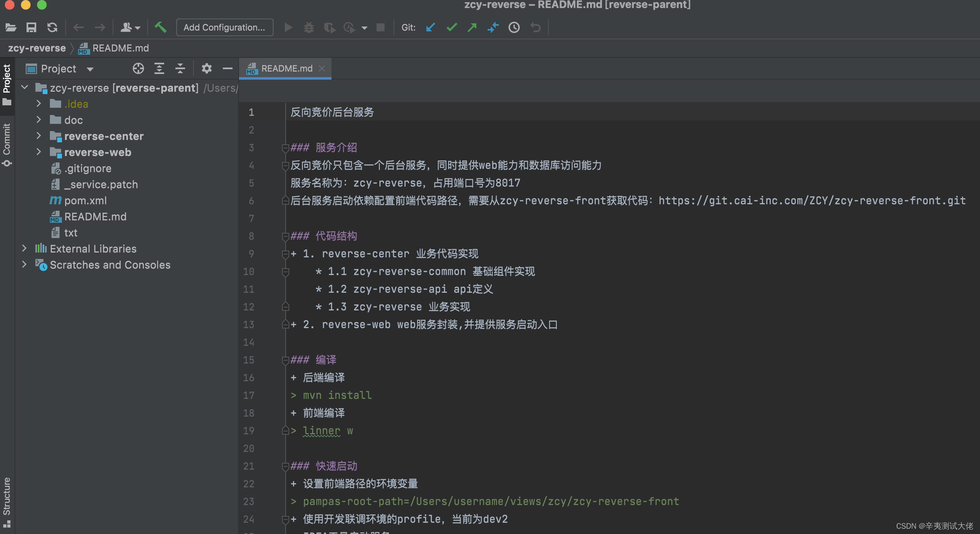Click 'mvn install' text on line 17
This screenshot has height=534, width=980.
337,395
